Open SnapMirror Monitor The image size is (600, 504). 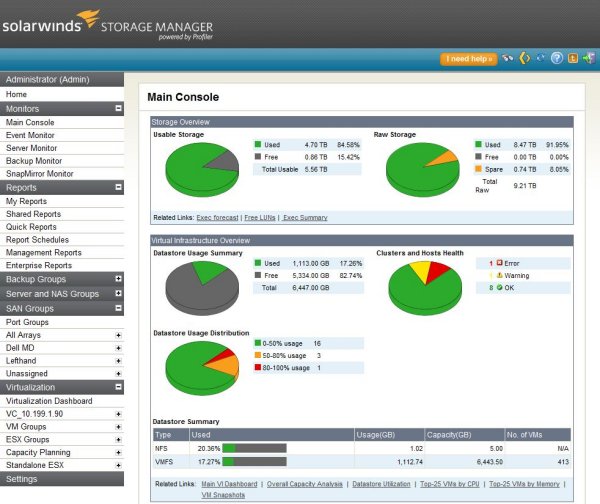(62, 174)
